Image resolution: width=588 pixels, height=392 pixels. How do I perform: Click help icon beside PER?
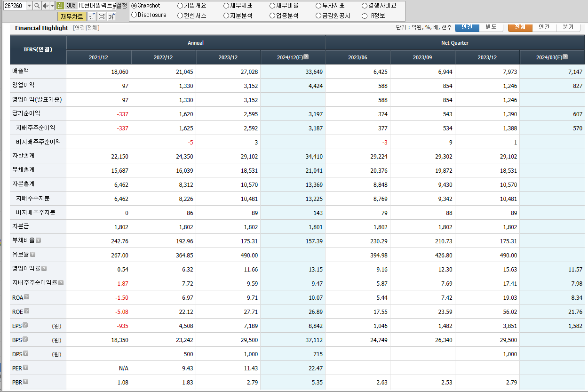pyautogui.click(x=25, y=367)
